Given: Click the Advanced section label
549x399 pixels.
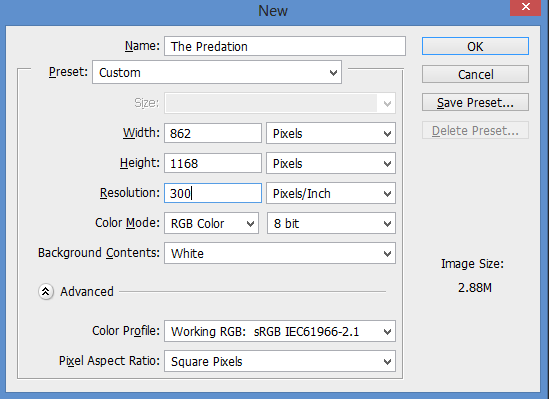Looking at the screenshot, I should (x=87, y=292).
